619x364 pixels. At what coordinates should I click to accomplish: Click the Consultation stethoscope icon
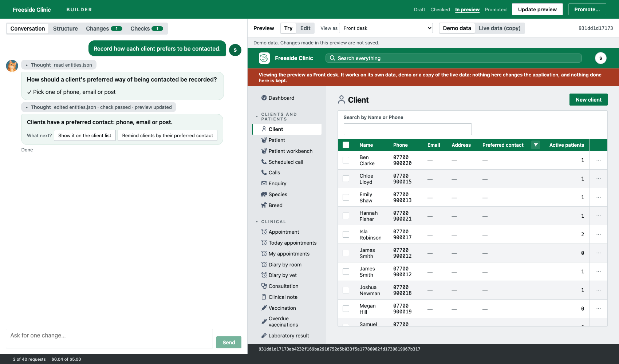264,286
